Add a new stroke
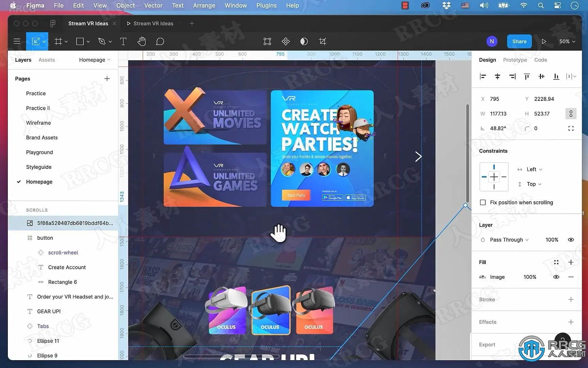This screenshot has width=588, height=368. tap(571, 300)
